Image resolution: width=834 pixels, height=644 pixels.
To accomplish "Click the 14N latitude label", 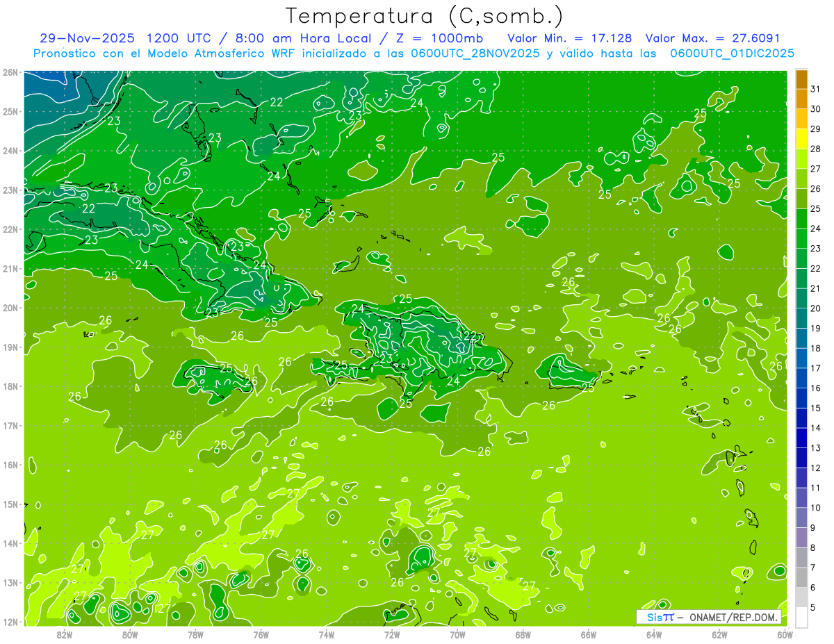I will pyautogui.click(x=10, y=543).
